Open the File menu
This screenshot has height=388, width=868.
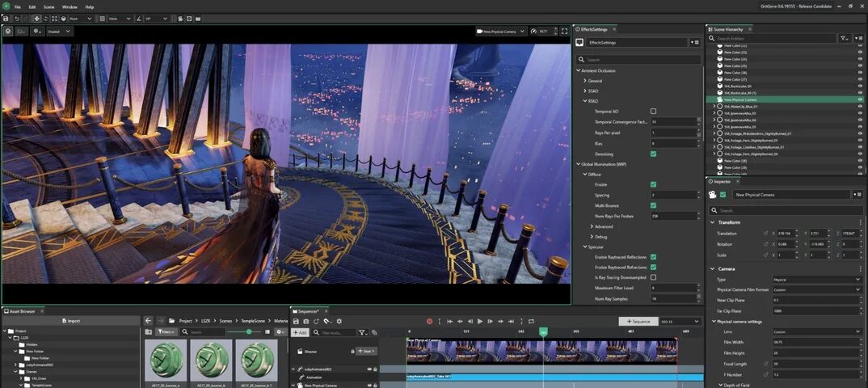tap(17, 7)
